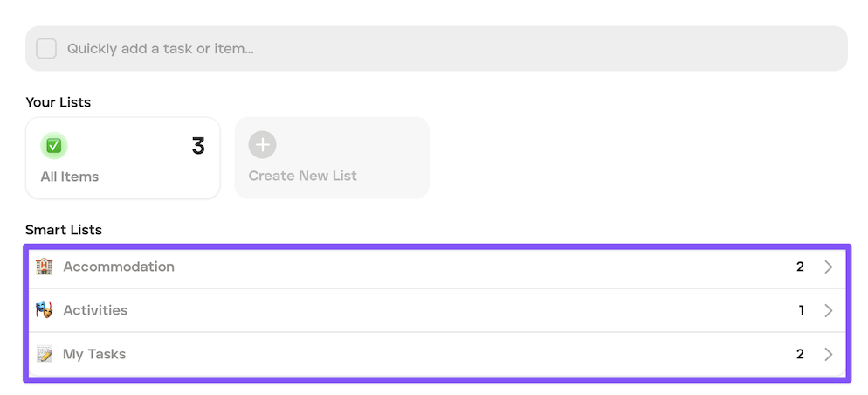Open the My Tasks smart list
Image resolution: width=868 pixels, height=395 pixels.
(437, 354)
